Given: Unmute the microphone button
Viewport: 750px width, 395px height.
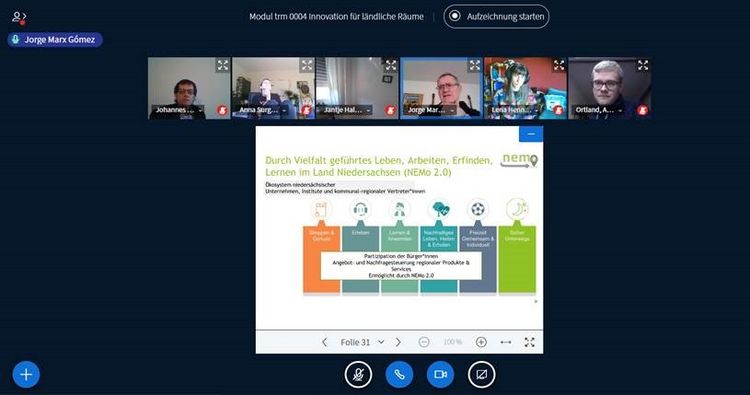Looking at the screenshot, I should coord(358,374).
